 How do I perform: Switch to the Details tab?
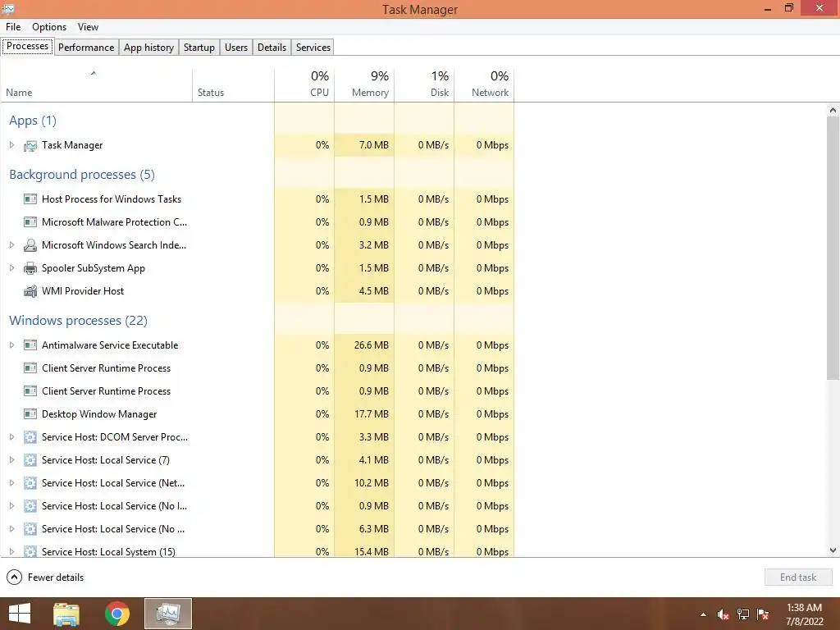click(272, 47)
